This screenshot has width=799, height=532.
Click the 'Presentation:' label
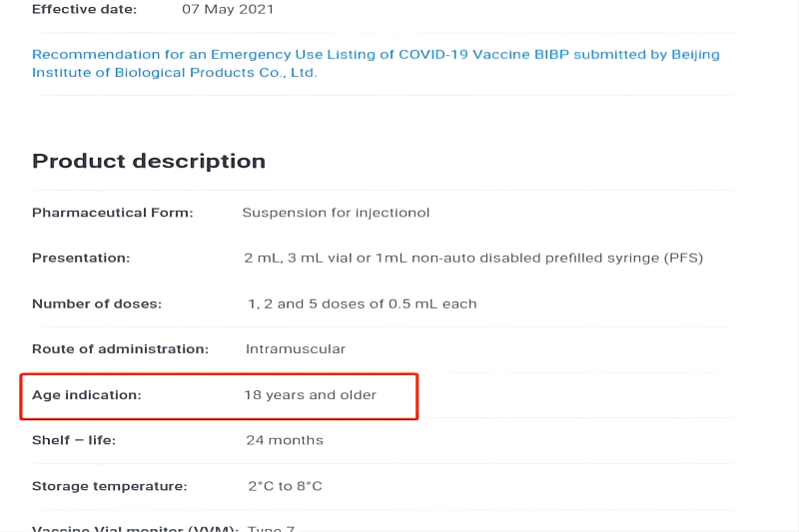81,258
